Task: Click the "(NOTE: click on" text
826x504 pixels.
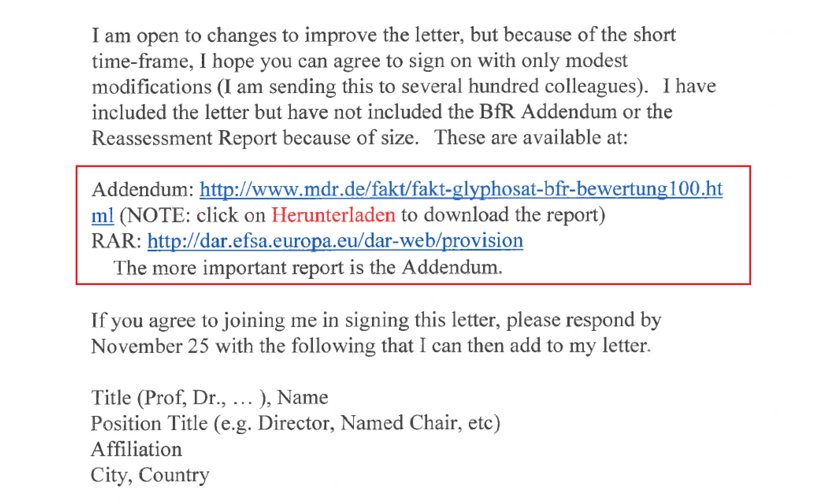Action: pyautogui.click(x=192, y=216)
